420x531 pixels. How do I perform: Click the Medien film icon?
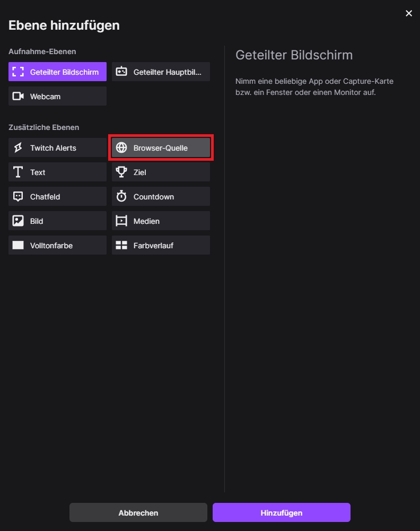121,221
